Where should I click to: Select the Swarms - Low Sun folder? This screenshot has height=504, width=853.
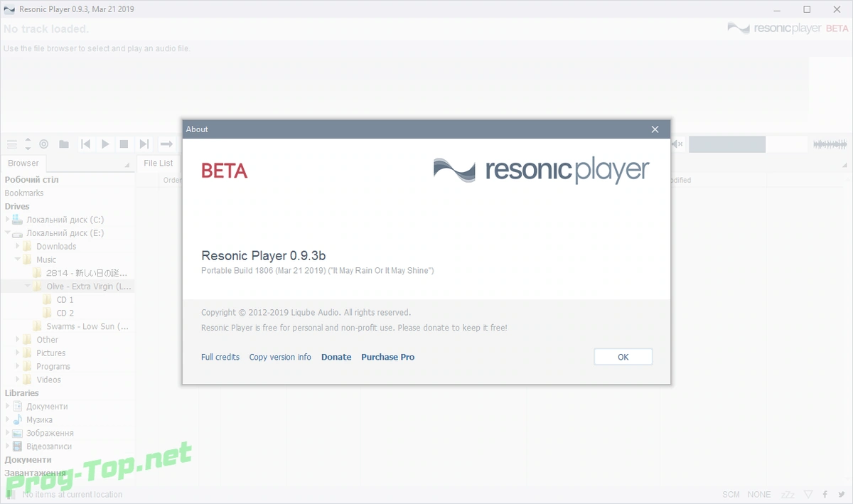87,326
